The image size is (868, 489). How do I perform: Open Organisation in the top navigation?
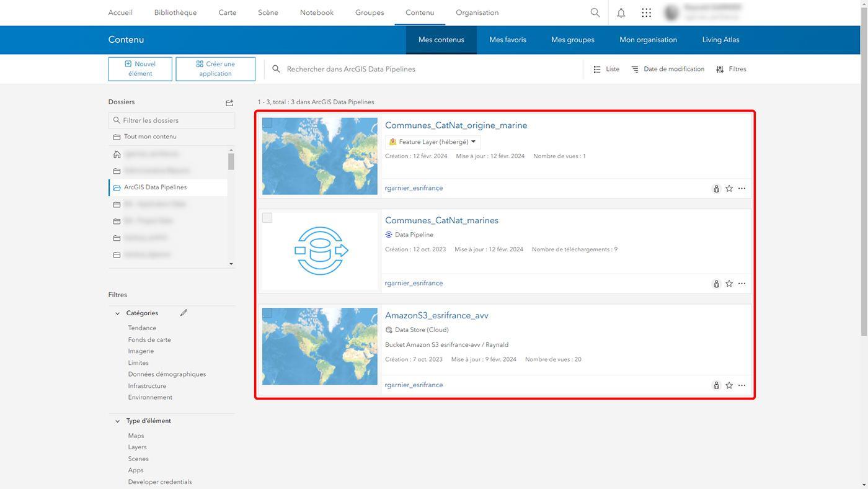click(477, 12)
